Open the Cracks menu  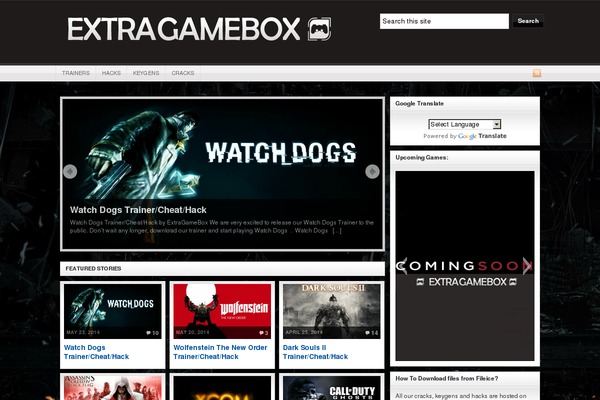coord(183,73)
